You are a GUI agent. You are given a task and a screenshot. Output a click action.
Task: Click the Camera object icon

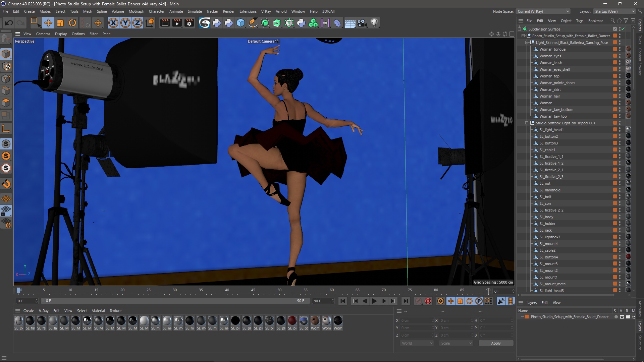pyautogui.click(x=362, y=23)
